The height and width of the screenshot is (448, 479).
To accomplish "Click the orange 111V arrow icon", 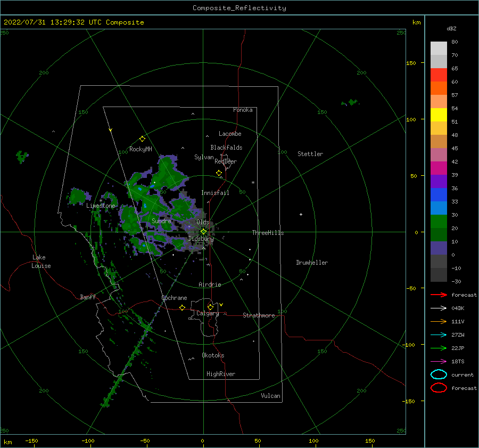I will (x=439, y=321).
